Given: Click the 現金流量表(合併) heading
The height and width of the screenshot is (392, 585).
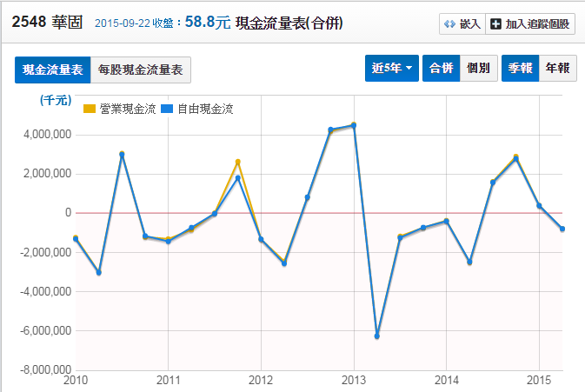Looking at the screenshot, I should [289, 23].
